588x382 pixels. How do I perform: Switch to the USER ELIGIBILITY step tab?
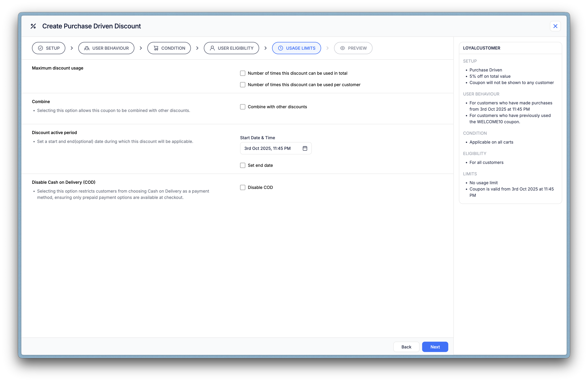coord(231,48)
